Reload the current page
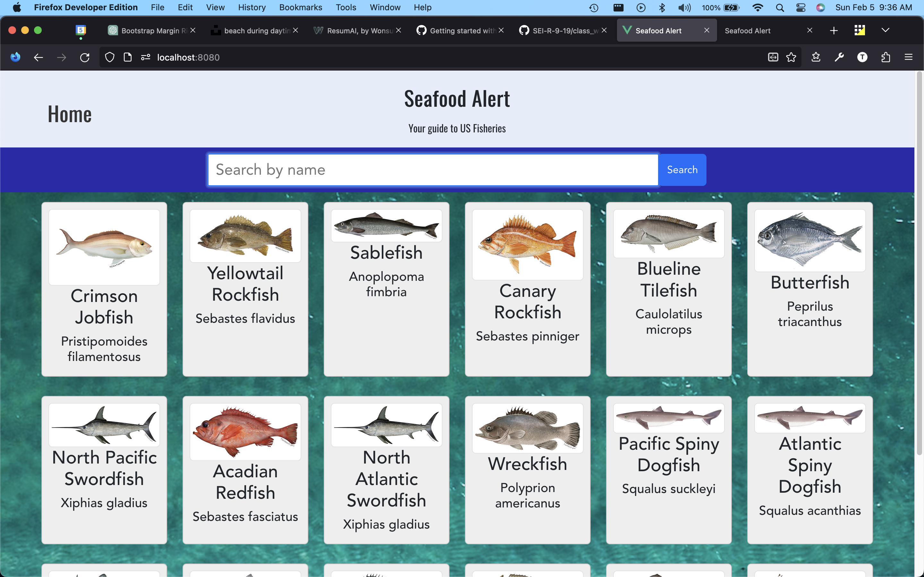This screenshot has height=577, width=924. pyautogui.click(x=85, y=57)
